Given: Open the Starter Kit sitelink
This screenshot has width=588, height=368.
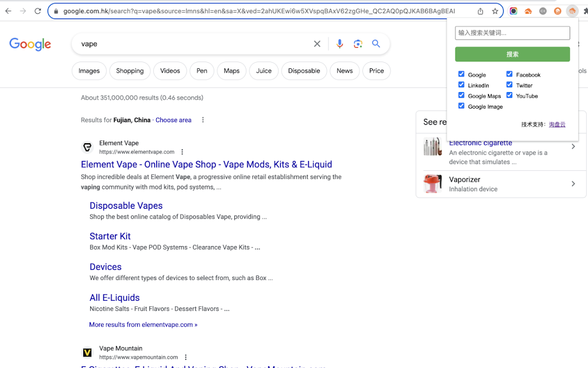Looking at the screenshot, I should [x=110, y=236].
